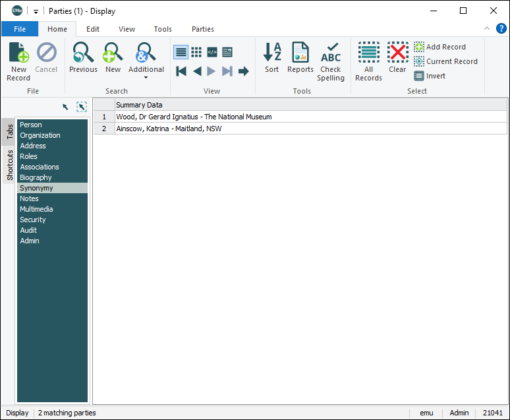The width and height of the screenshot is (510, 420).
Task: Expand the Additional search dropdown
Action: pos(146,77)
